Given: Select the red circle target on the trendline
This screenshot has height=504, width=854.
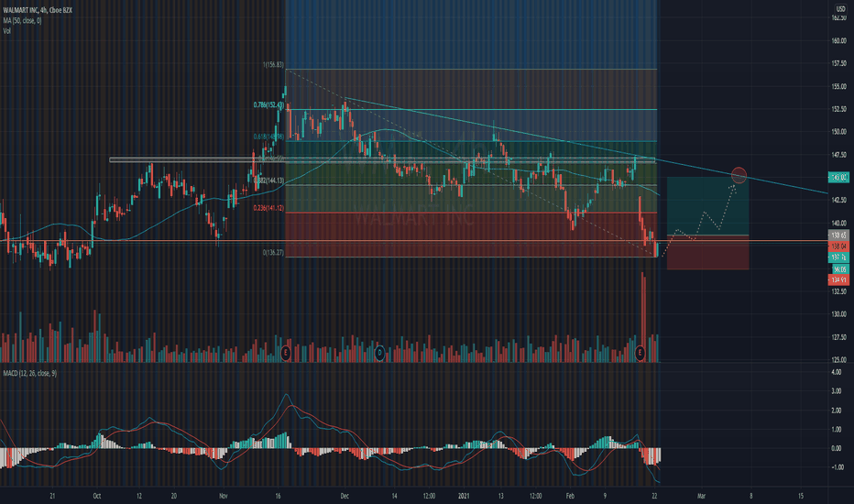Looking at the screenshot, I should 739,175.
